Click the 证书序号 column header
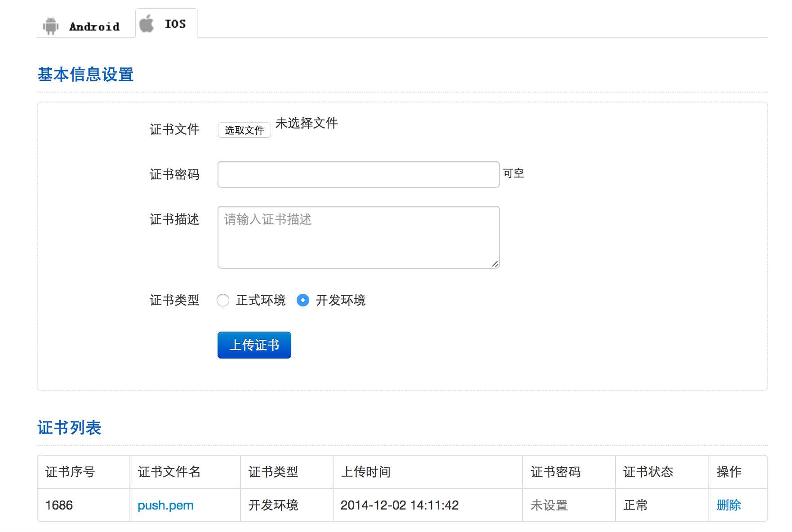This screenshot has width=792, height=532. pos(70,472)
